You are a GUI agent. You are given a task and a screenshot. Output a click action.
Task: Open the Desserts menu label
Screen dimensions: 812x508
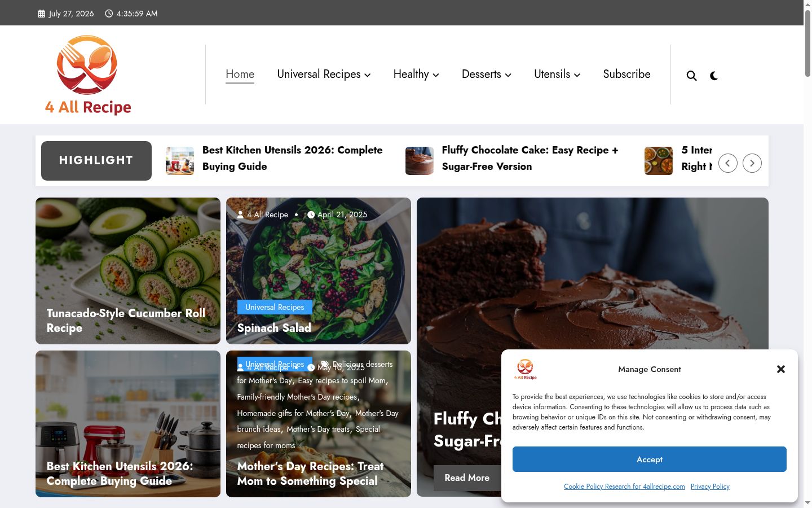point(482,75)
